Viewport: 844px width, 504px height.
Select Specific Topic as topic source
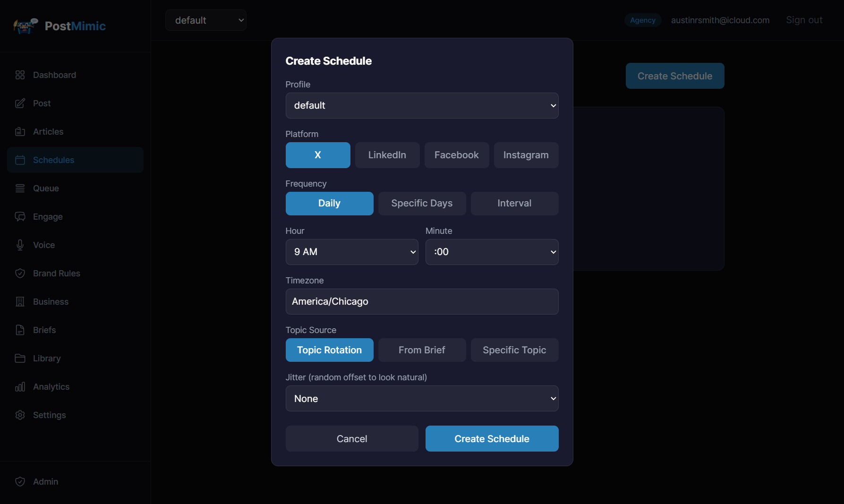click(x=515, y=350)
